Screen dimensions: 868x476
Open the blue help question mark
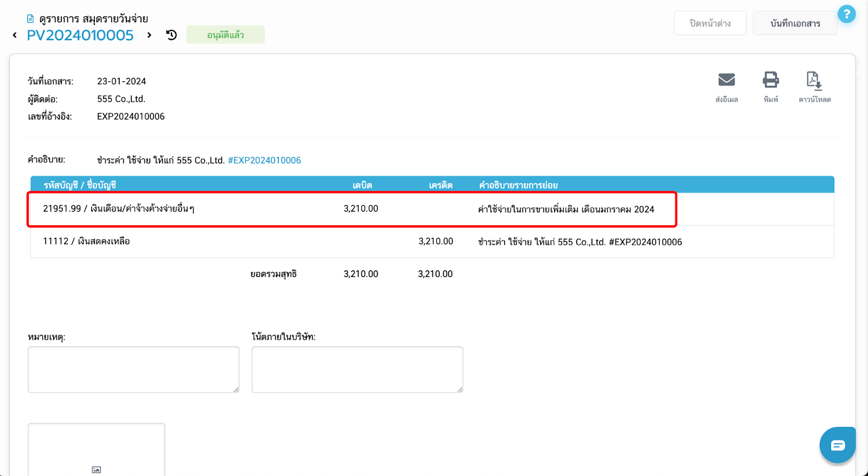click(x=846, y=14)
